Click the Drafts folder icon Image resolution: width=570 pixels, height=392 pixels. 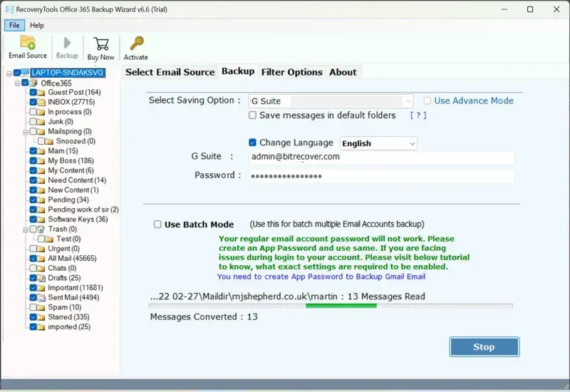pyautogui.click(x=41, y=278)
